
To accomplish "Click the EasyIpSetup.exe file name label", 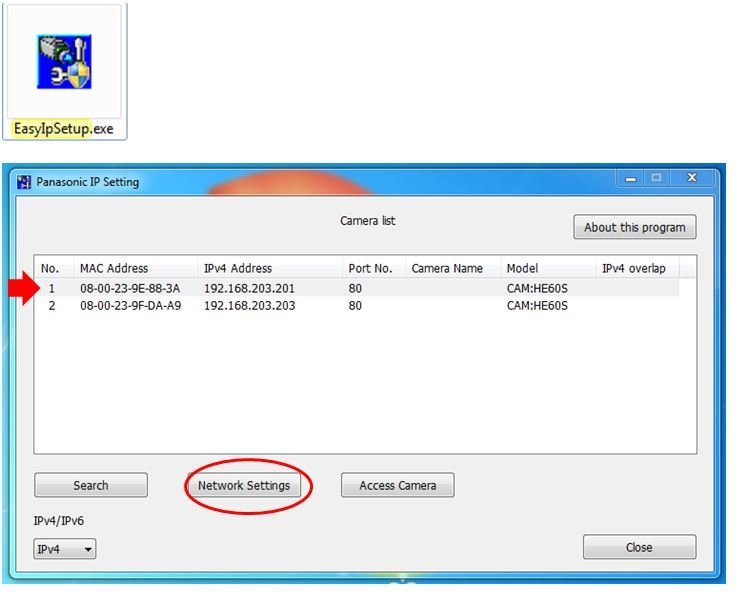I will [64, 129].
